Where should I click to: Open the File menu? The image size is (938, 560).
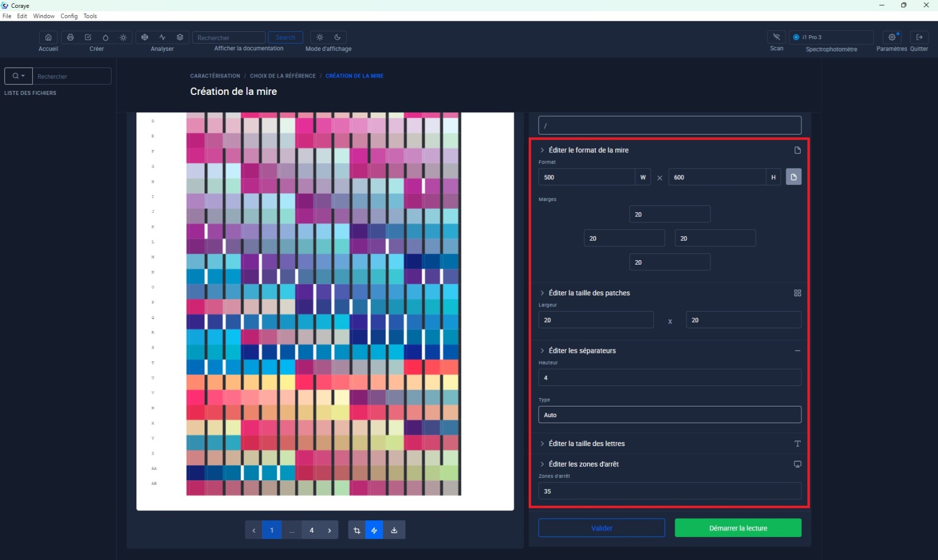(7, 16)
